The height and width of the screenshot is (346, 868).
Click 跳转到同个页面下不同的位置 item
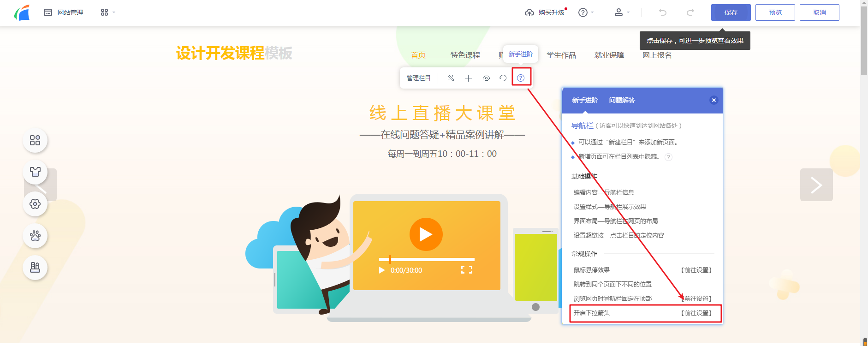(x=612, y=284)
